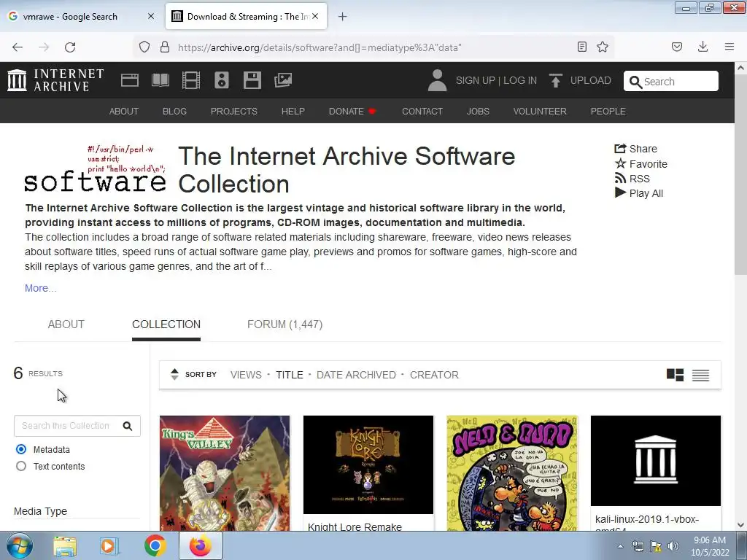
Task: Open Firefox downloads panel
Action: pyautogui.click(x=703, y=47)
